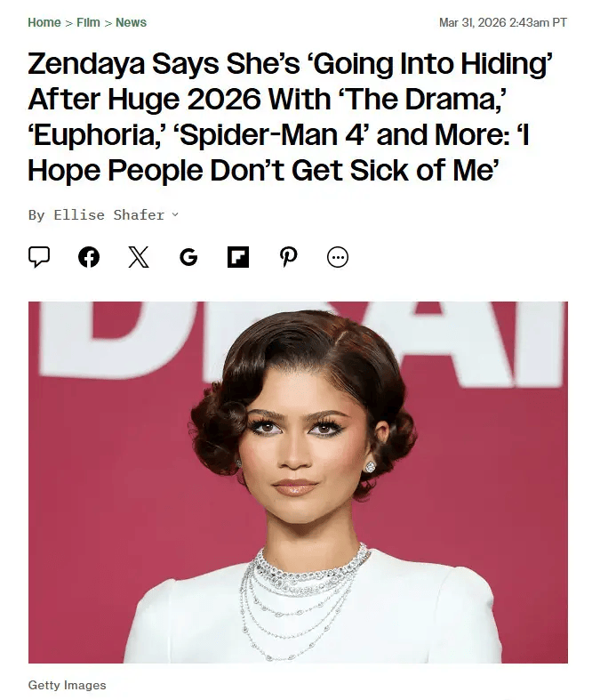The image size is (600, 700).
Task: Click the Zendaya lead photo
Action: click(x=298, y=482)
